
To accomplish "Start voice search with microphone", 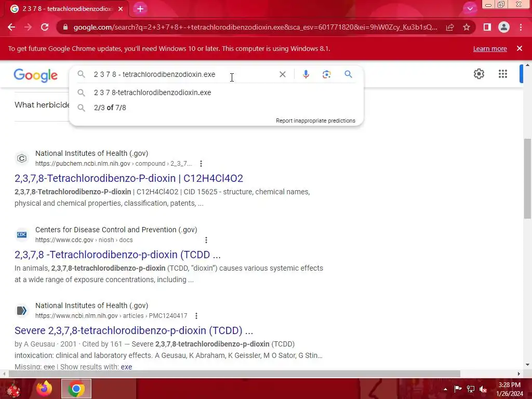I will pyautogui.click(x=305, y=74).
